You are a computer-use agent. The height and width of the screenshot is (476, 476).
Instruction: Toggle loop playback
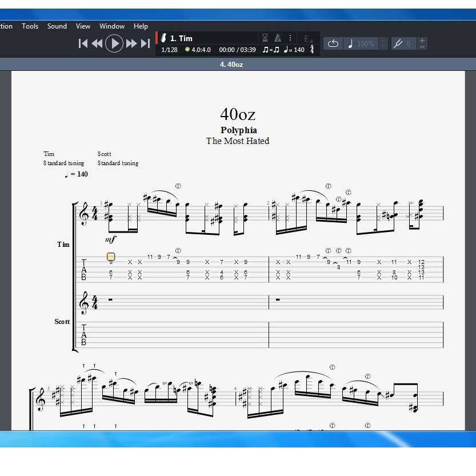tap(333, 43)
